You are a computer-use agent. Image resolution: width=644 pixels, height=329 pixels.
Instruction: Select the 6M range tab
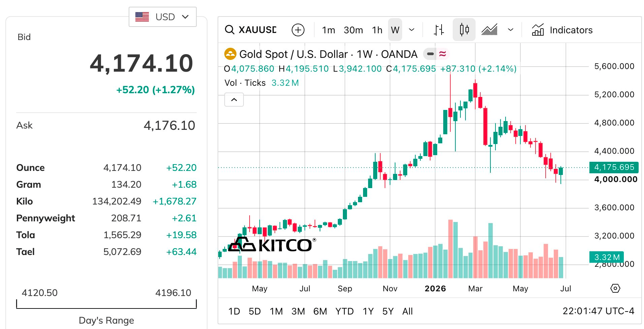click(x=320, y=311)
